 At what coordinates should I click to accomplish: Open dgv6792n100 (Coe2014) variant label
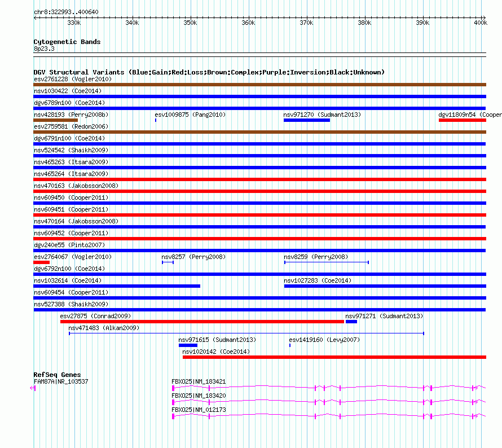point(69,269)
